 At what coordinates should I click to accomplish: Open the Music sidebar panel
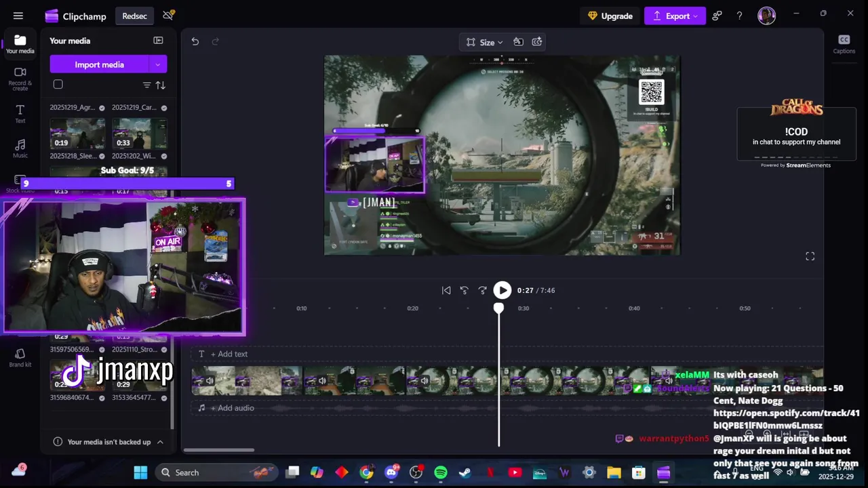[x=20, y=149]
